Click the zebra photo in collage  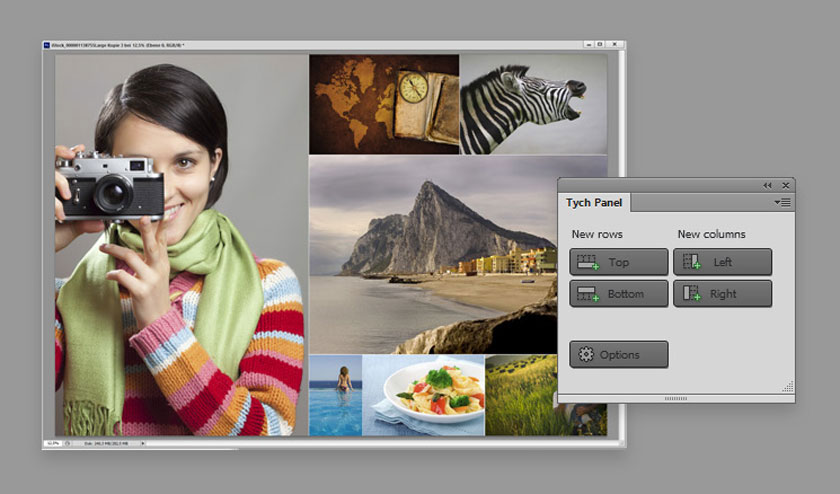point(534,104)
